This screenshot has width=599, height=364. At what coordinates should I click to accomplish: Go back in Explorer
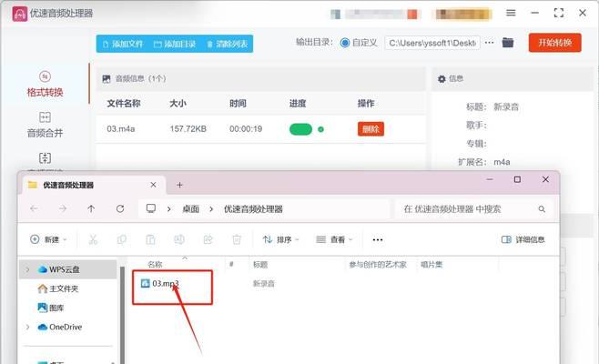click(x=34, y=209)
